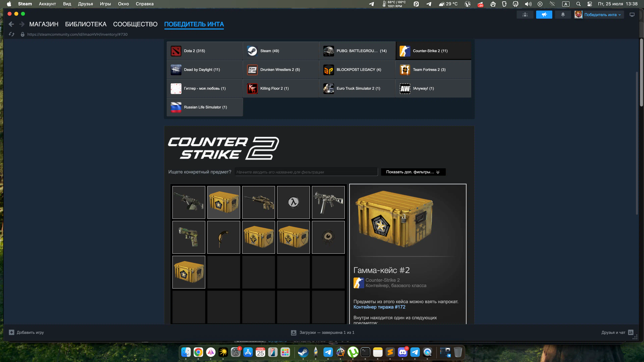Click the Counter-Strike 2 game icon in item details
This screenshot has width=644, height=362.
tap(359, 283)
